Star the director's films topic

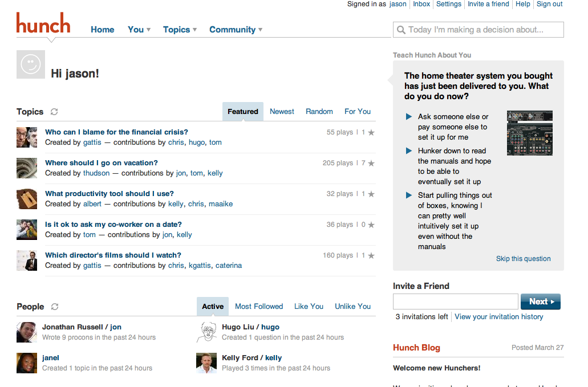(371, 255)
